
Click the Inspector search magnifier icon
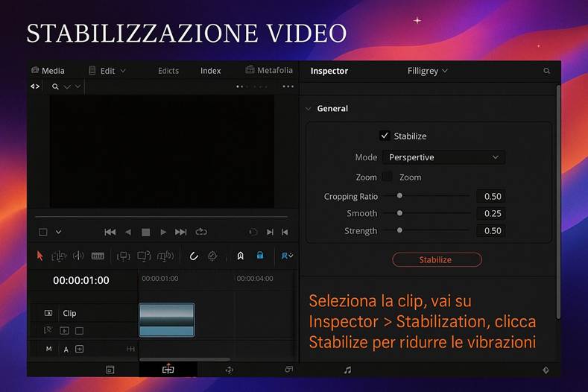546,71
